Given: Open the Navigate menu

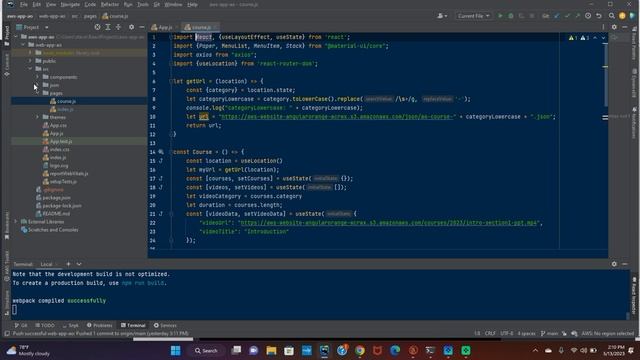Looking at the screenshot, I should [70, 4].
